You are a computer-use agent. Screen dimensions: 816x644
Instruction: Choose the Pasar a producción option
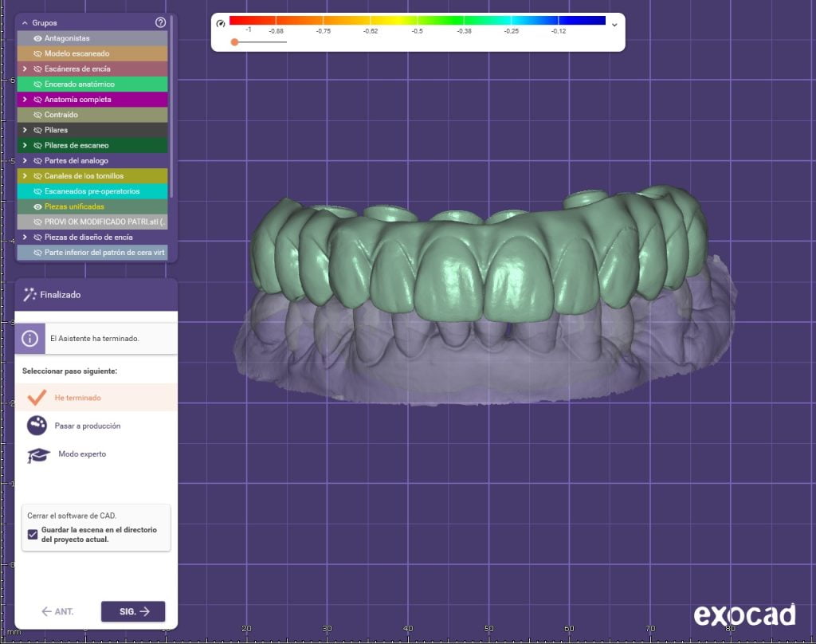click(88, 426)
